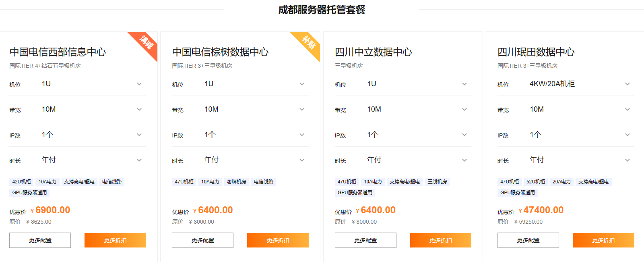Click the 三线机房 tag

click(x=437, y=182)
